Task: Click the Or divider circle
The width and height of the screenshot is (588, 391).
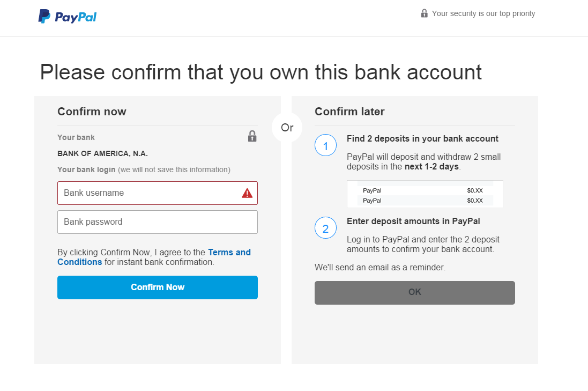Action: (287, 128)
